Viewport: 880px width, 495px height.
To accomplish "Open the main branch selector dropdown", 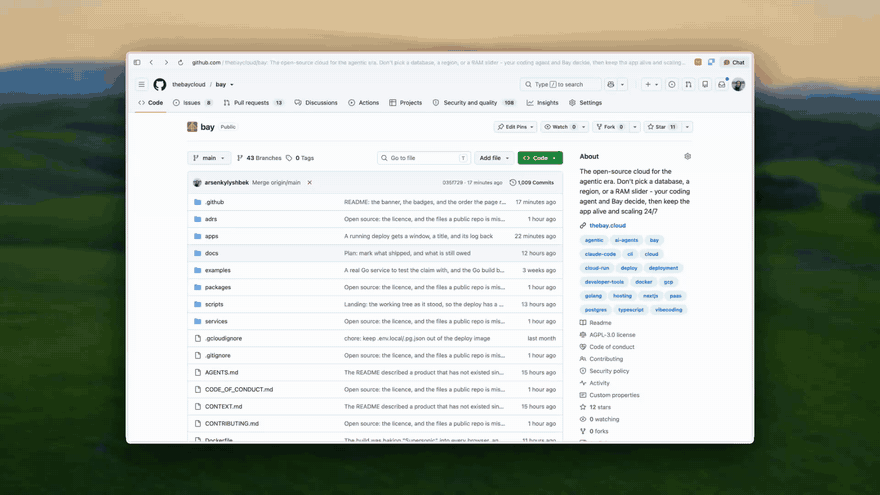I will (x=209, y=158).
